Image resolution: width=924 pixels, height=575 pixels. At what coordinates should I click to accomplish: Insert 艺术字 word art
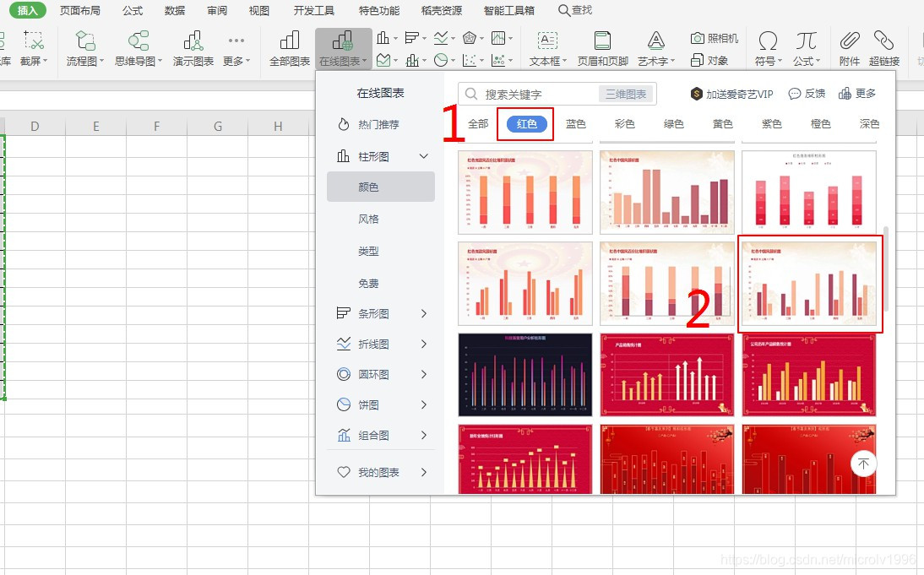656,48
